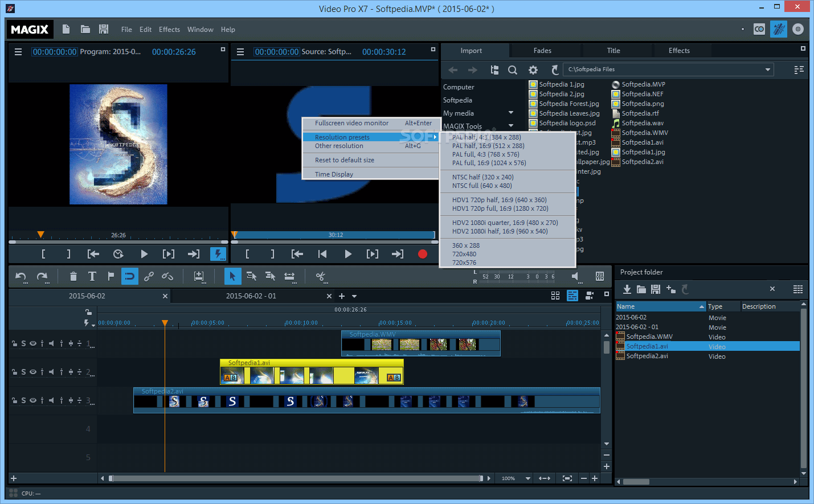Toggle the lightning preview rendering button in program monitor

tap(218, 254)
